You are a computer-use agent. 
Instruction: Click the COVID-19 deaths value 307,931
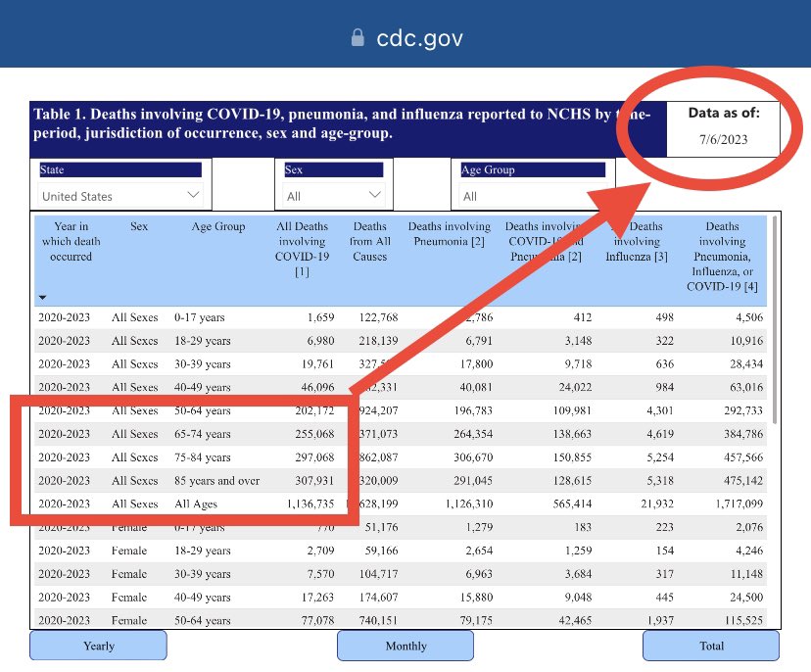(314, 481)
